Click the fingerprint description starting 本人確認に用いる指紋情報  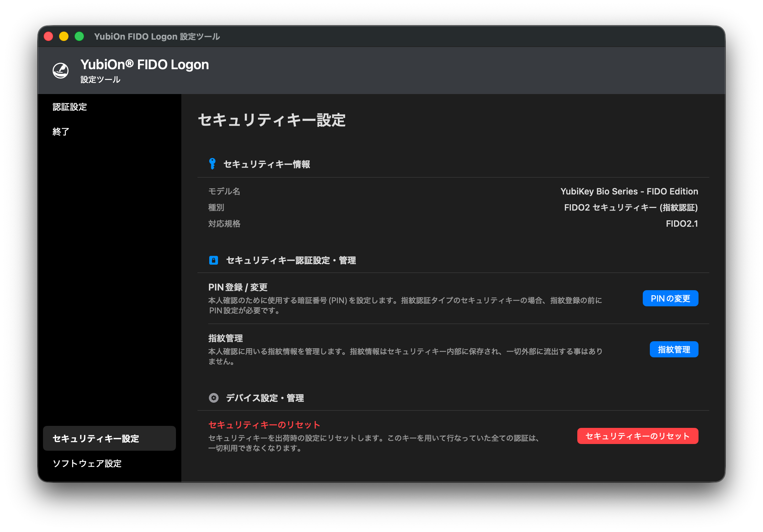(x=405, y=356)
